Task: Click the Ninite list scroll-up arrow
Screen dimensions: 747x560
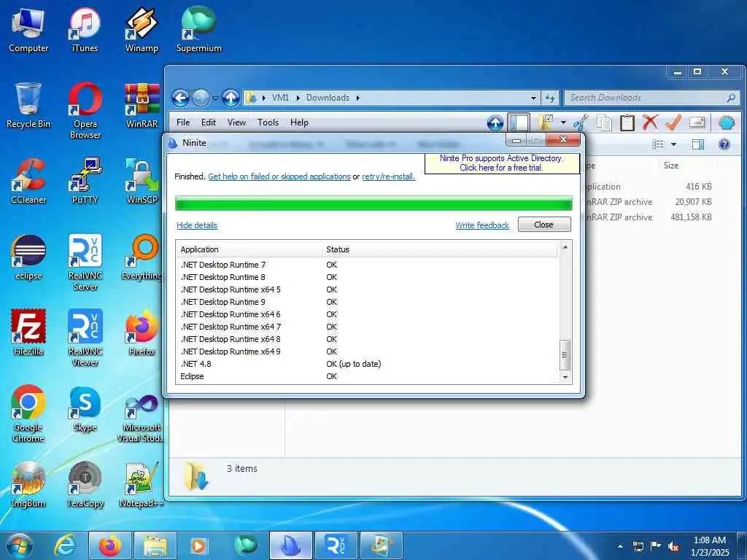Action: 565,248
